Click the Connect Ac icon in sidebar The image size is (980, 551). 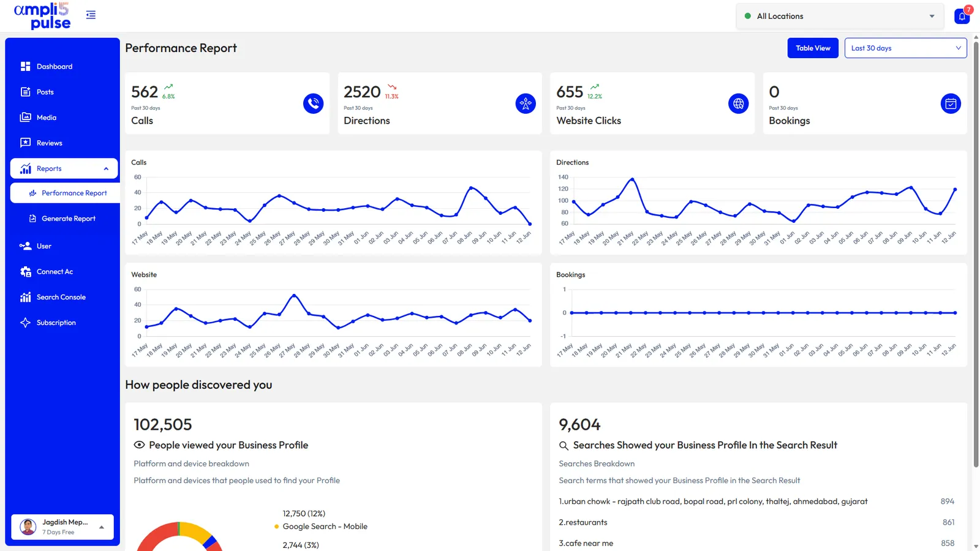[x=25, y=272]
